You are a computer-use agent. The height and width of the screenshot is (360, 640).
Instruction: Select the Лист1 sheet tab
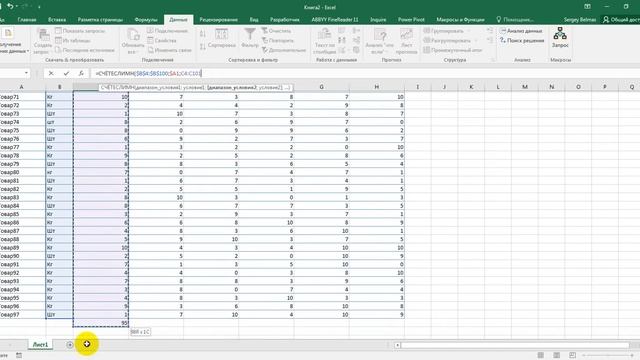pos(40,345)
